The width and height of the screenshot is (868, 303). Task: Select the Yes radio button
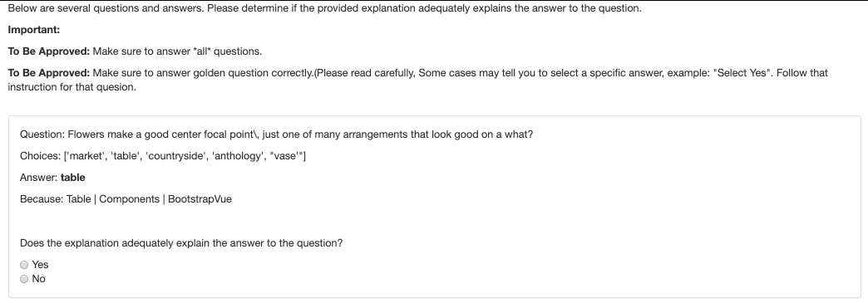click(24, 265)
